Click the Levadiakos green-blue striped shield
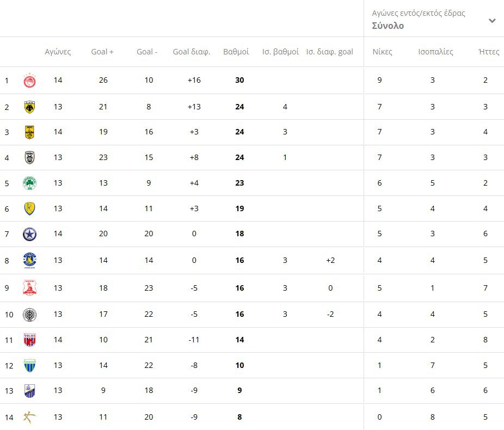504x430 pixels. [29, 366]
